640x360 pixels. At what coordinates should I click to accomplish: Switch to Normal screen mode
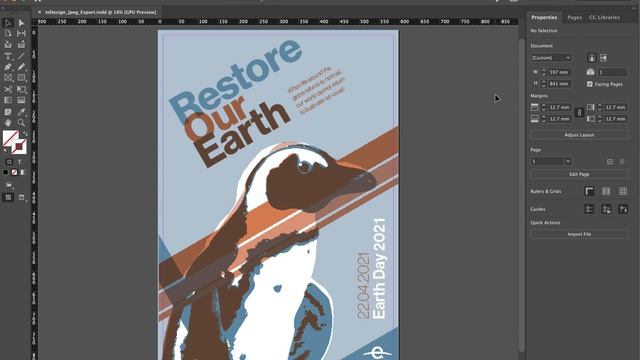coord(8,198)
